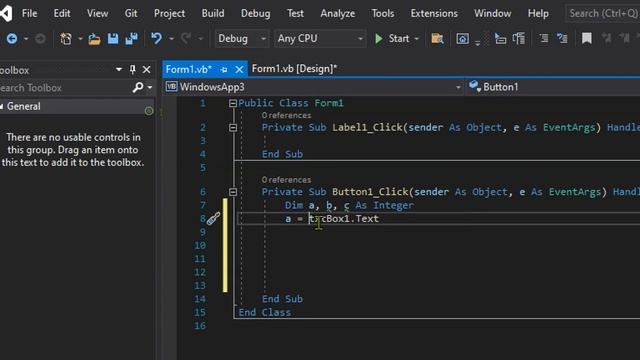The image size is (640, 360).
Task: Open the New Project dropdown arrow
Action: [x=80, y=39]
